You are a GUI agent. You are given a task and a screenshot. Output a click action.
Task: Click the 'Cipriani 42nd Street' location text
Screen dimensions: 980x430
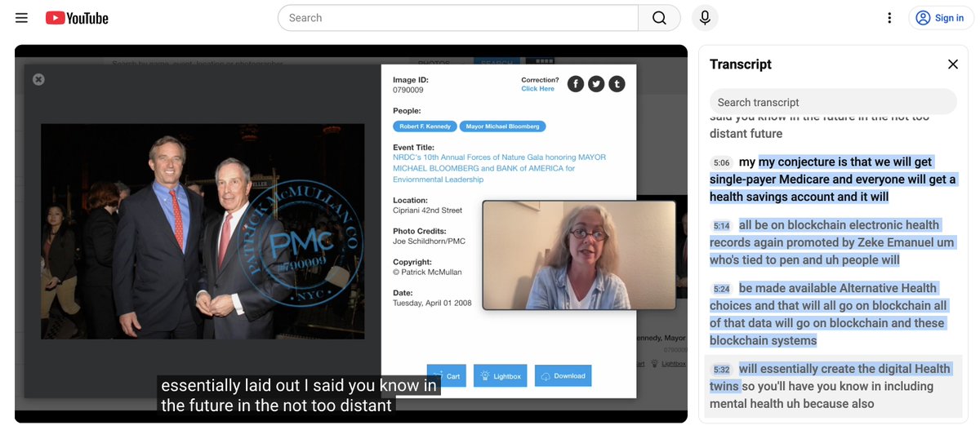pos(427,211)
